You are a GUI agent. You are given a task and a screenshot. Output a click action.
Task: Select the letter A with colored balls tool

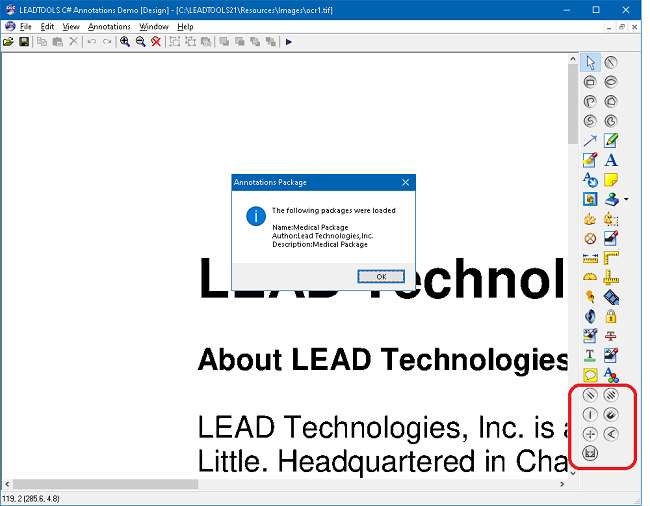611,375
